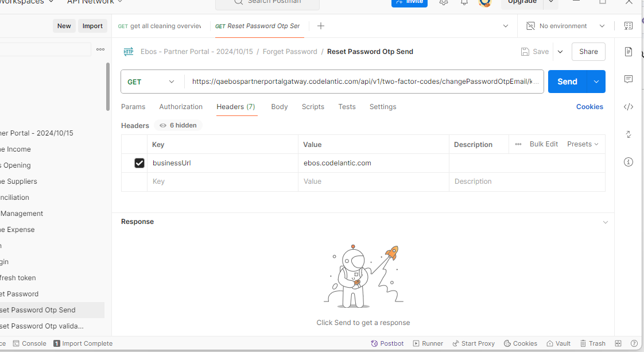Select the Password Otp valida... request in the sidebar
This screenshot has width=644, height=352.
pos(41,326)
